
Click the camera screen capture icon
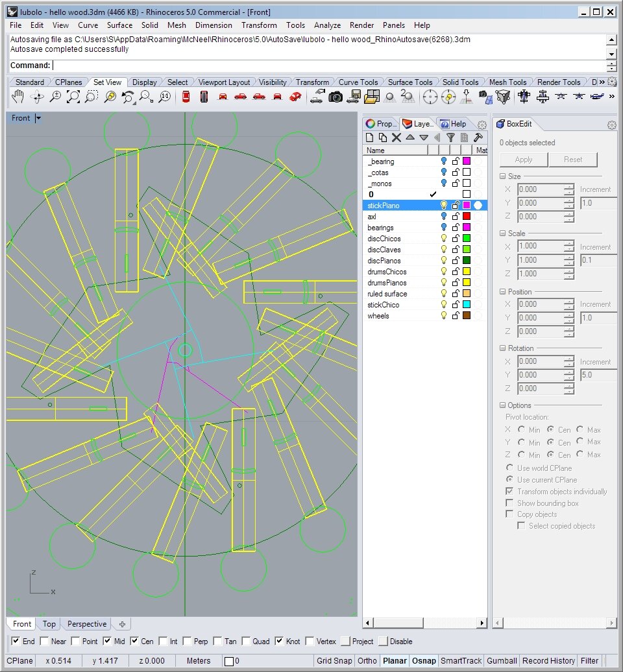(x=335, y=97)
